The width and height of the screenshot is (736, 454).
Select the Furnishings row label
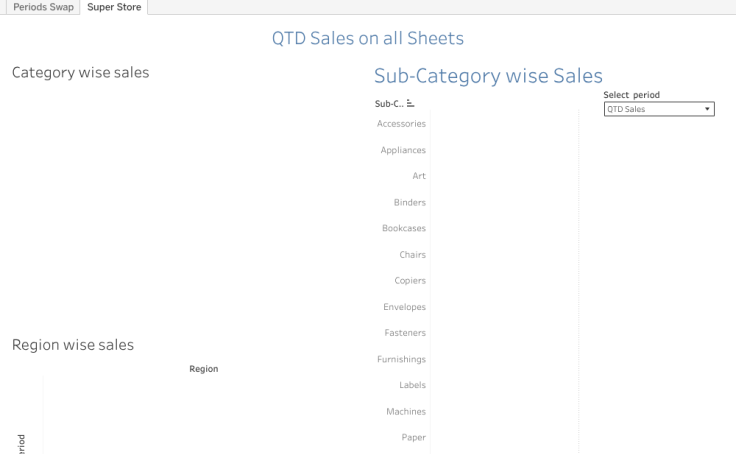pyautogui.click(x=401, y=359)
